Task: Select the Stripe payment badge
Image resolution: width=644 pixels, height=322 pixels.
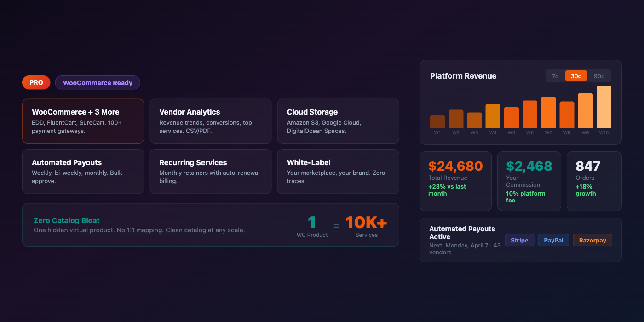Action: pos(519,240)
